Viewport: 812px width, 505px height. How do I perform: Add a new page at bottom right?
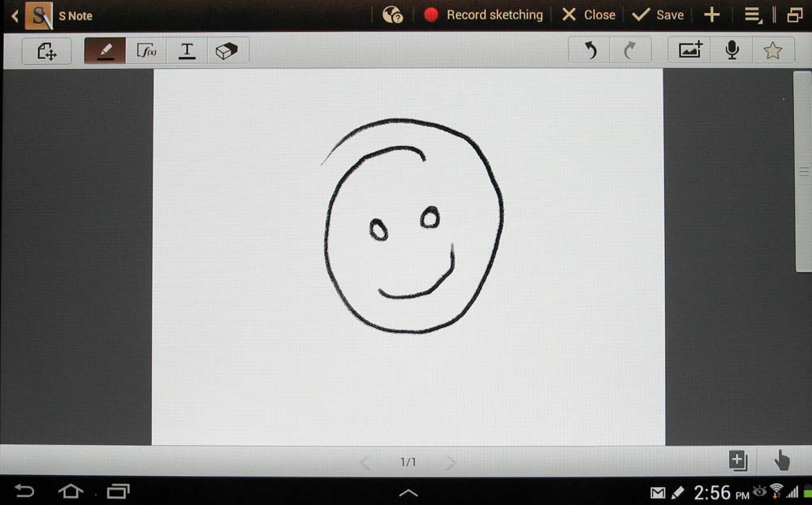[737, 461]
